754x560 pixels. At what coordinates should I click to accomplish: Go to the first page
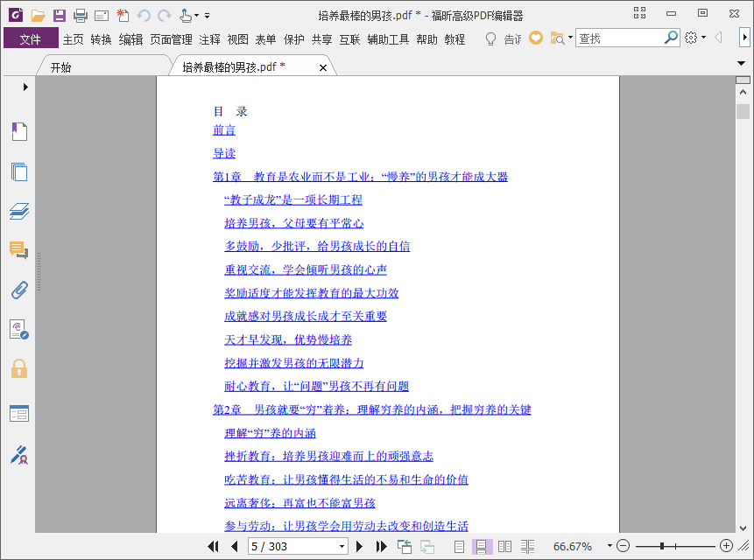pos(213,546)
